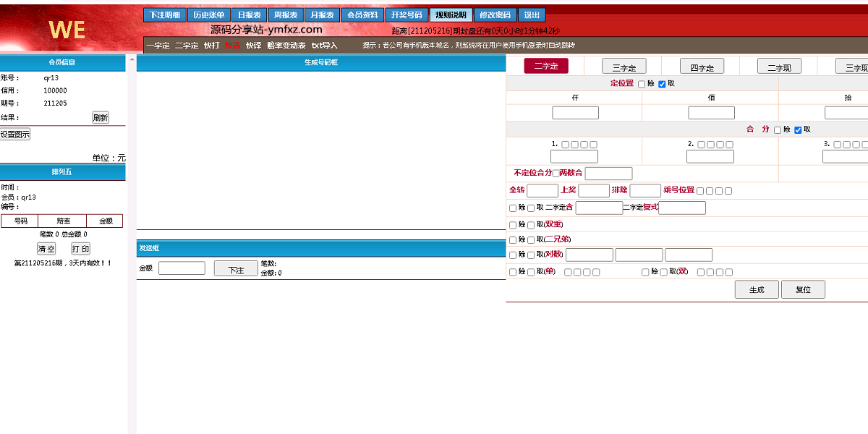The image size is (868, 434).
Task: Check the 开奖号码 lottery numbers
Action: tap(405, 14)
